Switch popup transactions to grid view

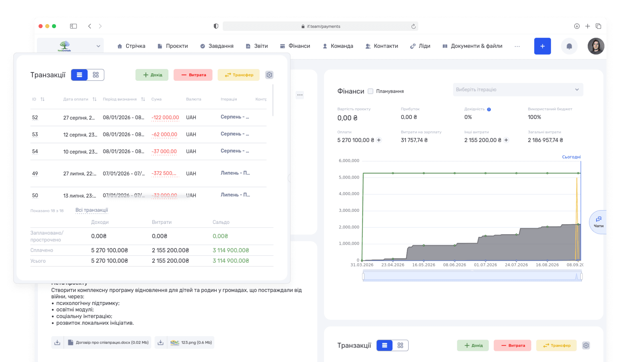click(96, 75)
